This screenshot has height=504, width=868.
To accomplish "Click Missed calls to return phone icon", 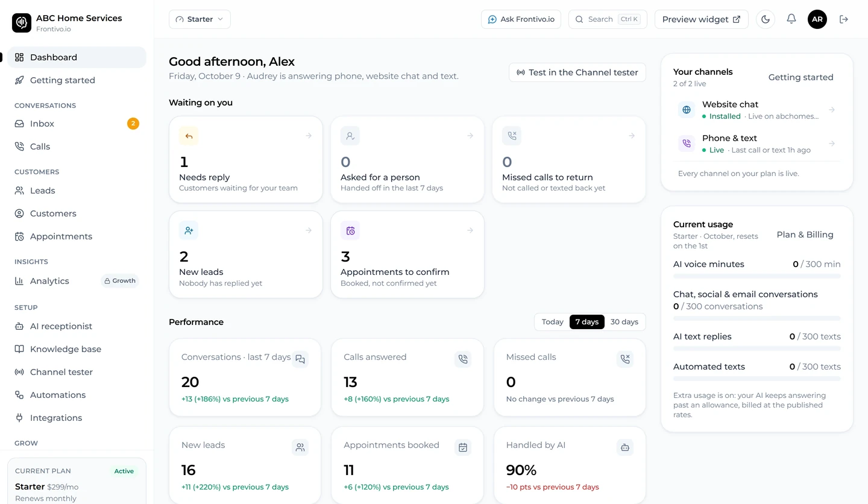I will (512, 136).
